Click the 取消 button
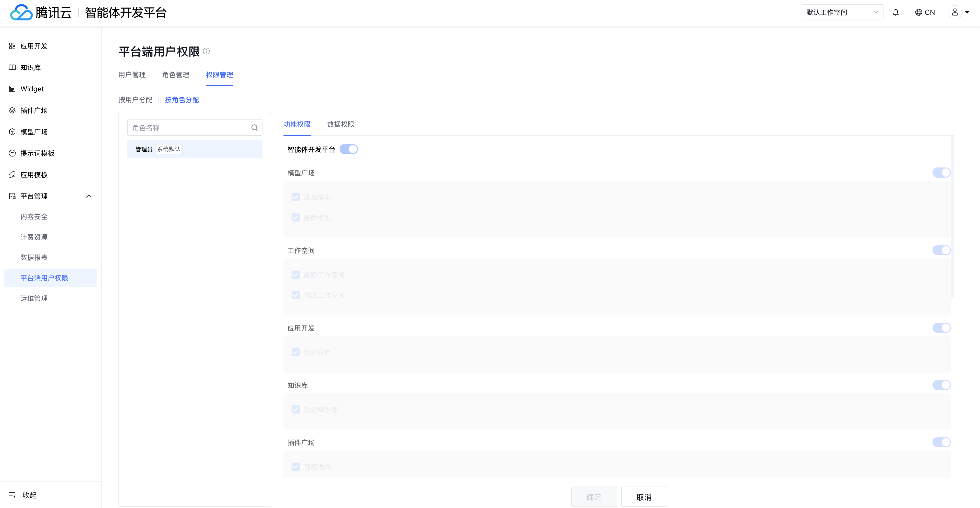The height and width of the screenshot is (508, 980). [644, 497]
